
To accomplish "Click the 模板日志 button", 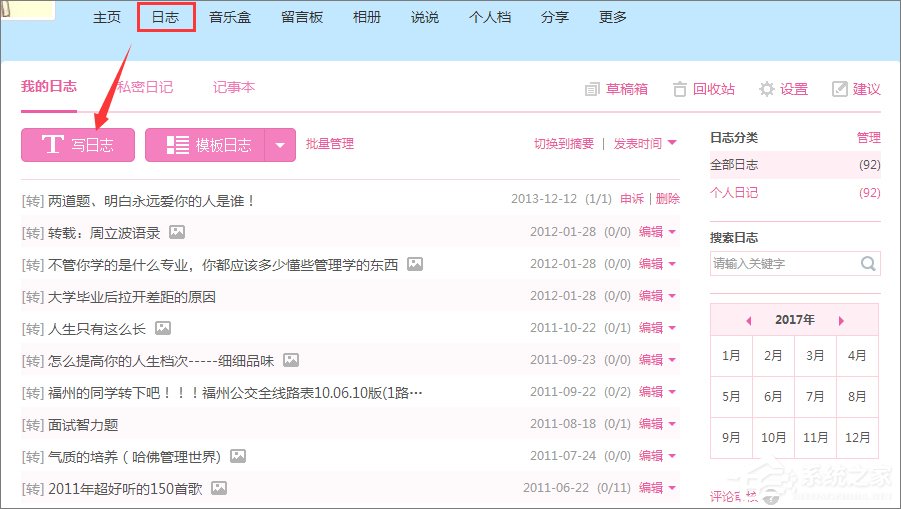I will 205,145.
